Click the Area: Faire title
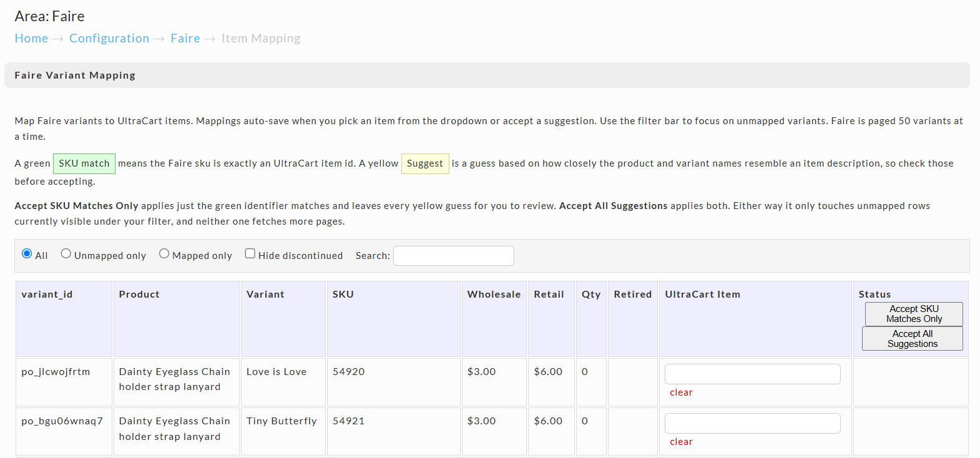The image size is (980, 458). tap(49, 16)
